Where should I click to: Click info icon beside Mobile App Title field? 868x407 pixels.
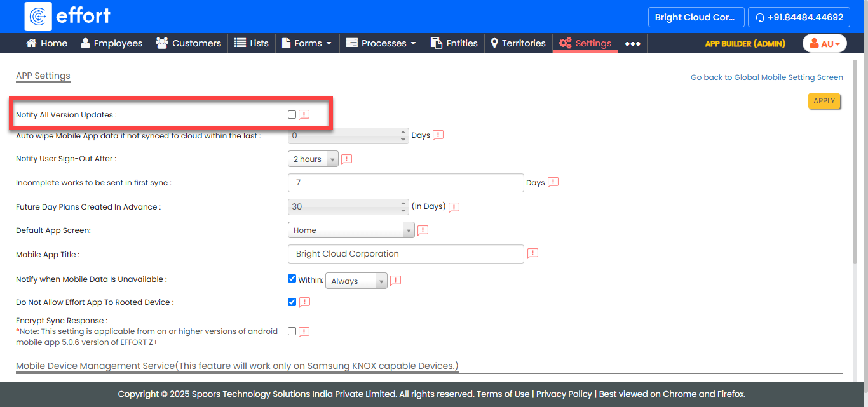pyautogui.click(x=532, y=253)
